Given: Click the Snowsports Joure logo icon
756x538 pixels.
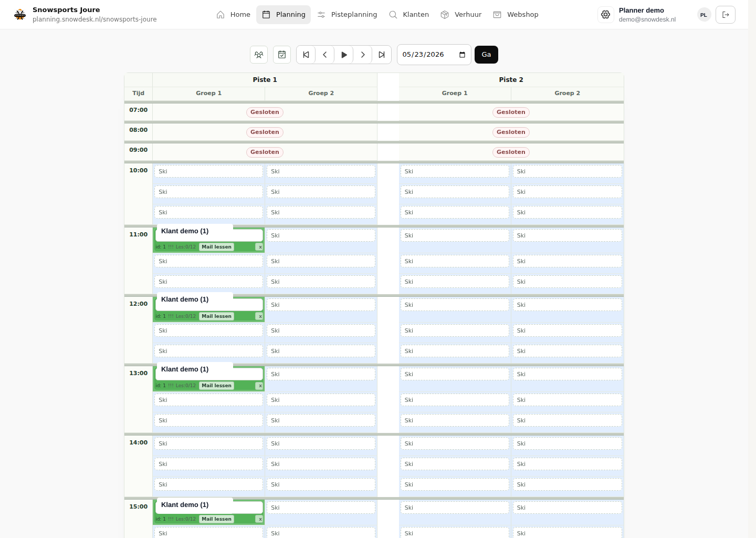Looking at the screenshot, I should coord(20,15).
